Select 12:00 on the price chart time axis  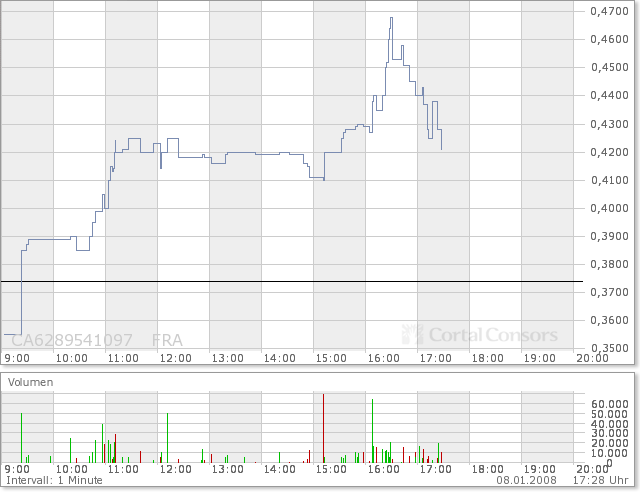point(176,358)
